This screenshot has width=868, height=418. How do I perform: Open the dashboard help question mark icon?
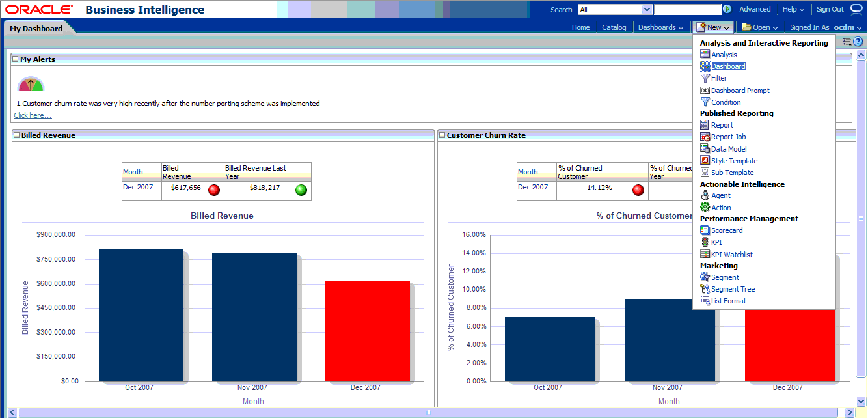(x=858, y=42)
